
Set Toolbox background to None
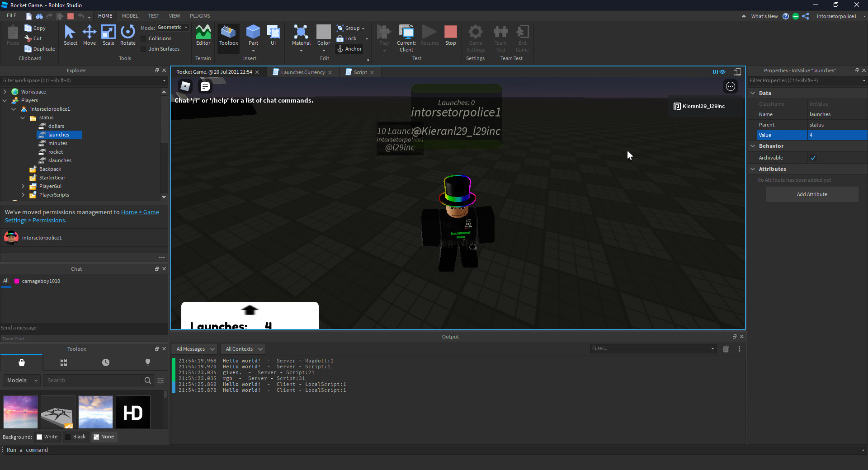pyautogui.click(x=104, y=437)
